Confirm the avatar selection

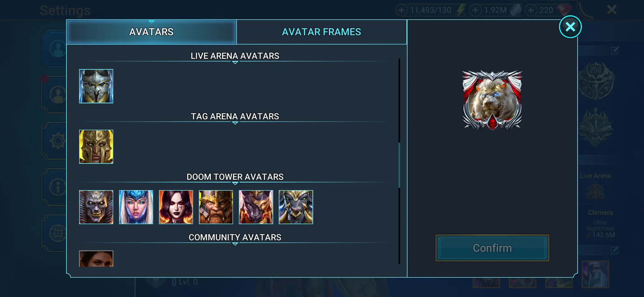pos(492,248)
